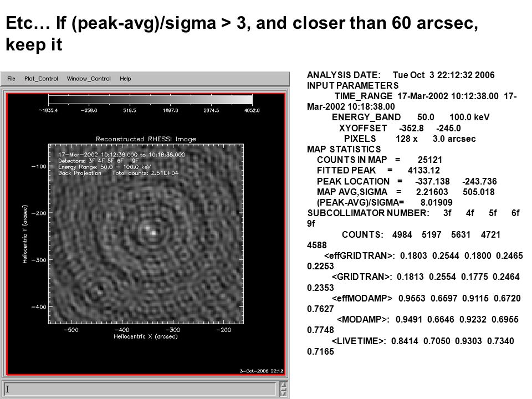Click the '(PEAK-AVG)/SIGMA= 8.01909' line
Viewport: 532px width, 399px height.
[385, 203]
